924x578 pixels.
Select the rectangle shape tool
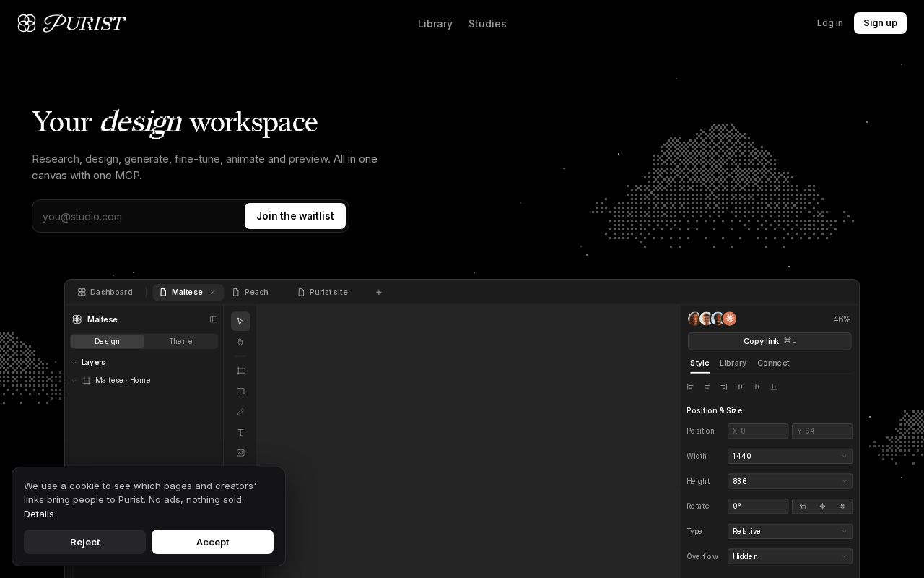point(240,392)
